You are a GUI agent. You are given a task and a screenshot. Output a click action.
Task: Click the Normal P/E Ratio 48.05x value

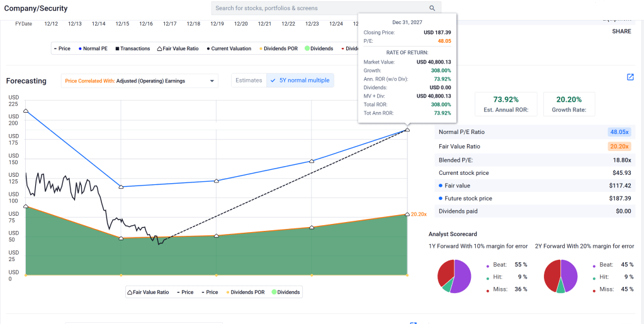[619, 132]
